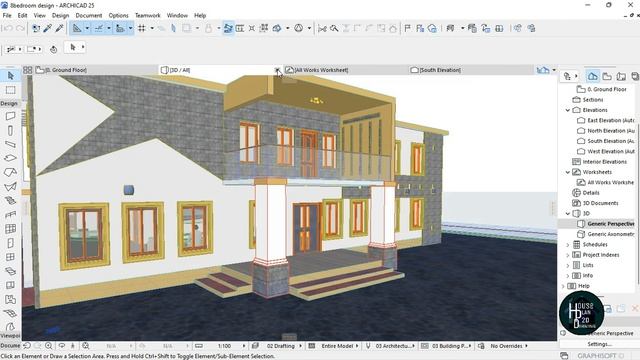The height and width of the screenshot is (360, 640).
Task: Select the Slab tool in Design toolbox
Action: point(11,158)
